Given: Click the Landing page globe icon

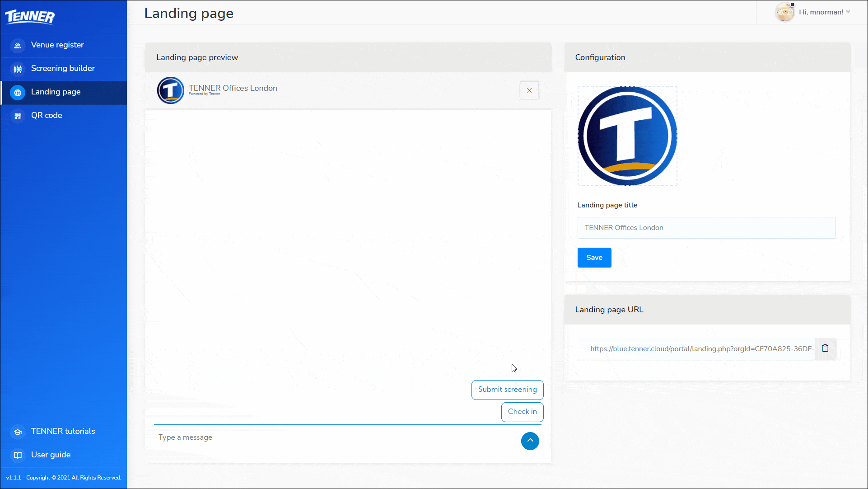Looking at the screenshot, I should coord(18,93).
